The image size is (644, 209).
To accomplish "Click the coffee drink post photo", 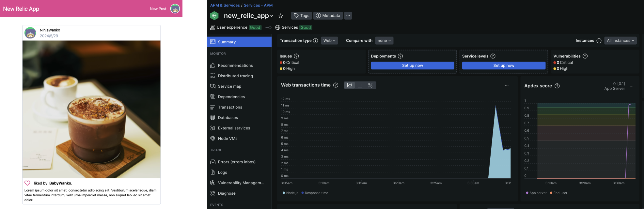I will click(x=91, y=109).
